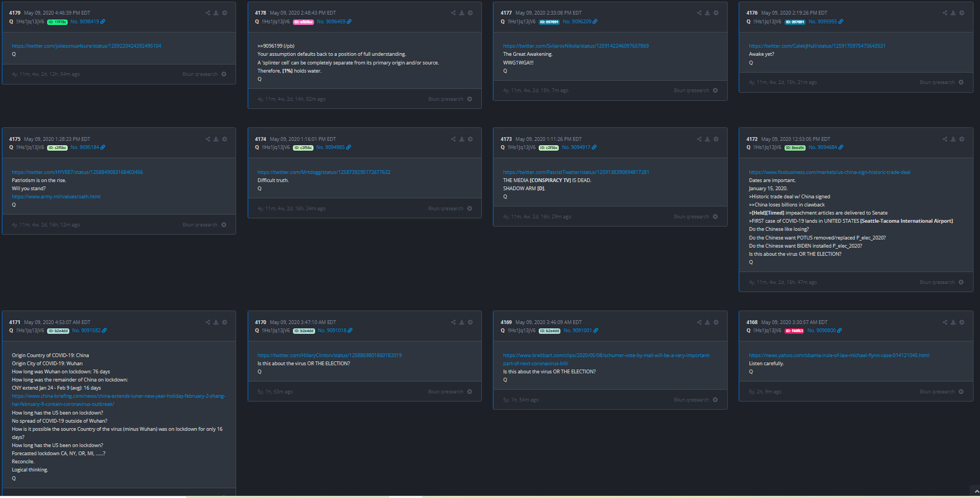
Task: Click 8kun qresearch label in post 4168
Action: point(937,392)
